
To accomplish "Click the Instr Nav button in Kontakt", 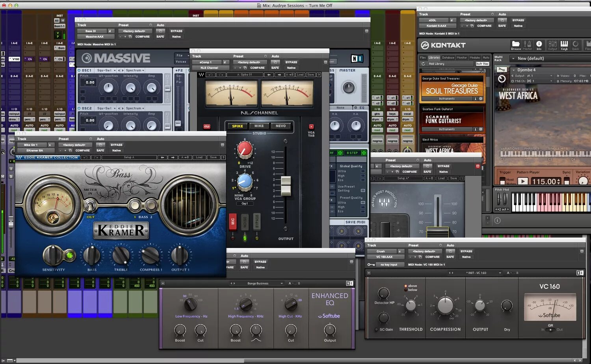I will pyautogui.click(x=482, y=64).
